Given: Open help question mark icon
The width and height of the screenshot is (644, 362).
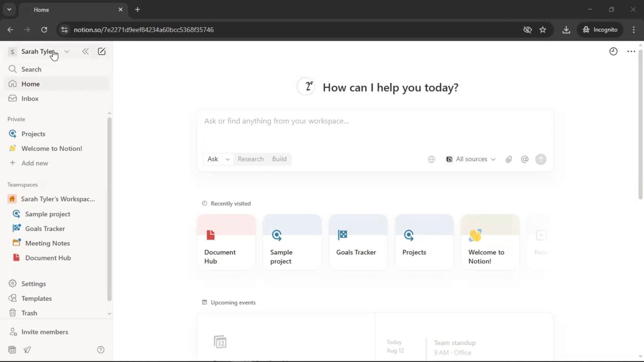Looking at the screenshot, I should click(101, 350).
